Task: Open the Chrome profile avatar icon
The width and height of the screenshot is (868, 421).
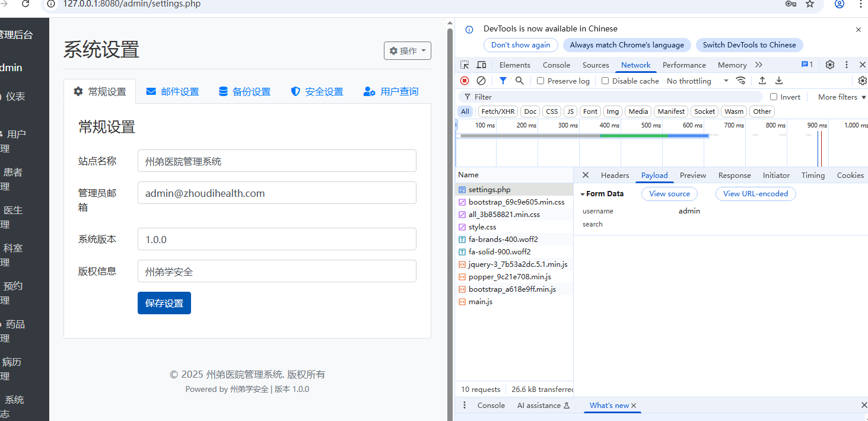Action: (840, 4)
